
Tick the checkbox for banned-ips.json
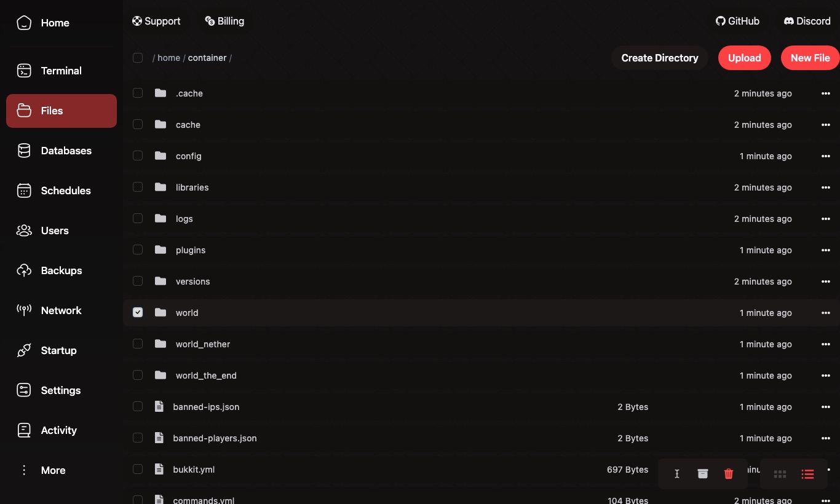(138, 406)
